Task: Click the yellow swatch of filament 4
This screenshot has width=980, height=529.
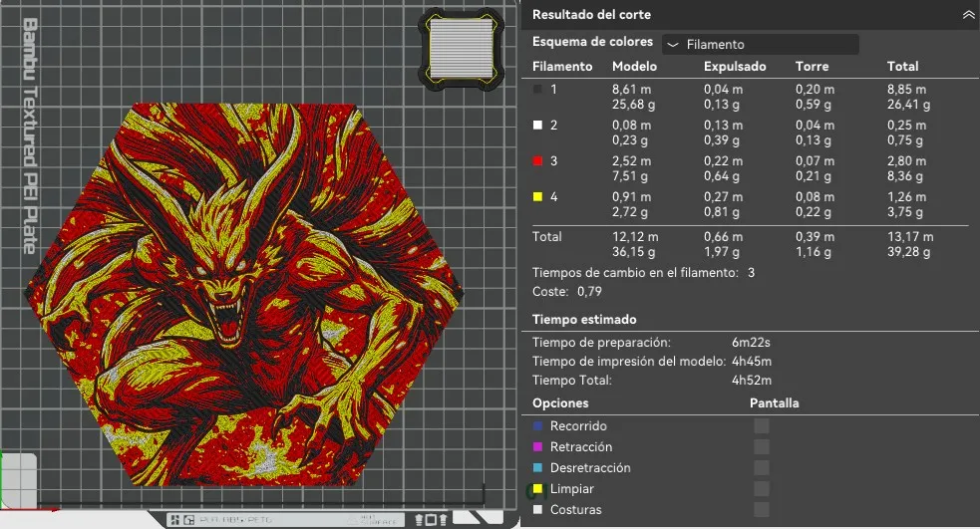Action: pyautogui.click(x=537, y=196)
